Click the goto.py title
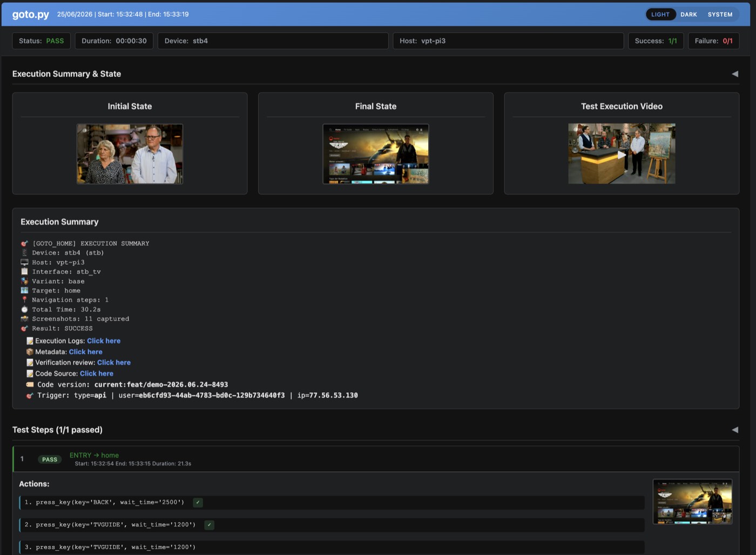 point(30,15)
